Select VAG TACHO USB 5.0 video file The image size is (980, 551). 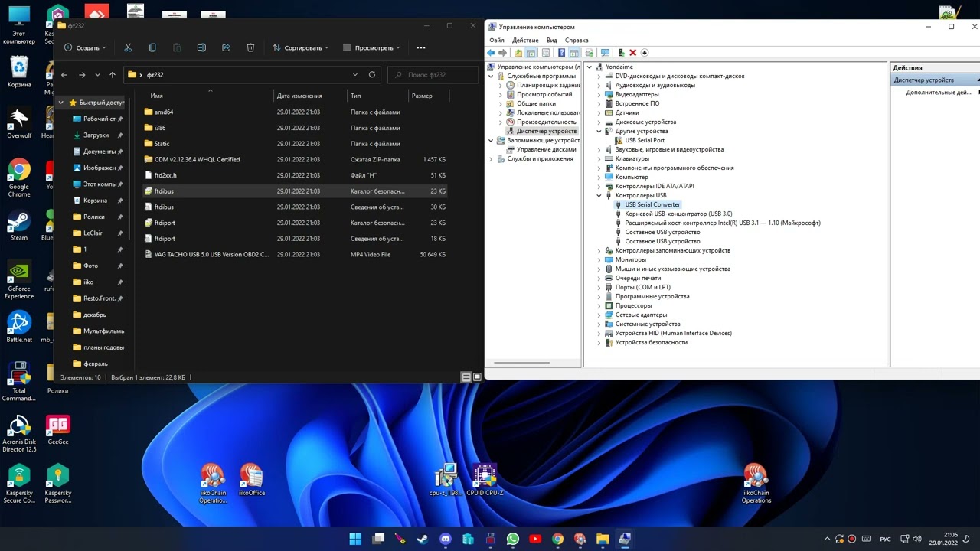tap(211, 254)
